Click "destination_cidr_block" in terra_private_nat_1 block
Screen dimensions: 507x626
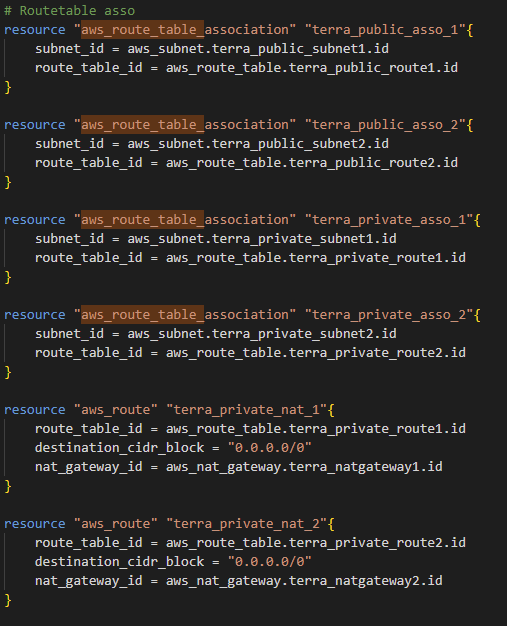point(119,448)
